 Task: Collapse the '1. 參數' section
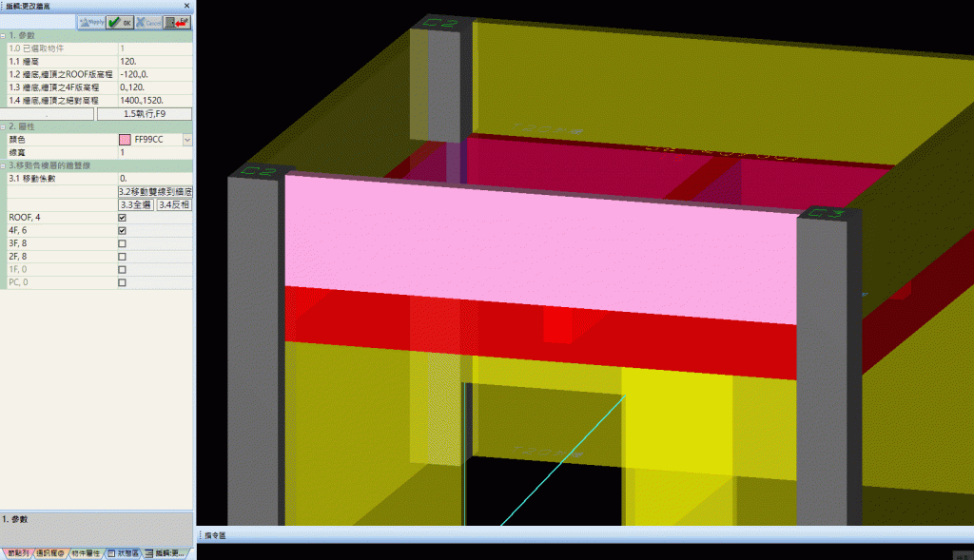[3, 36]
